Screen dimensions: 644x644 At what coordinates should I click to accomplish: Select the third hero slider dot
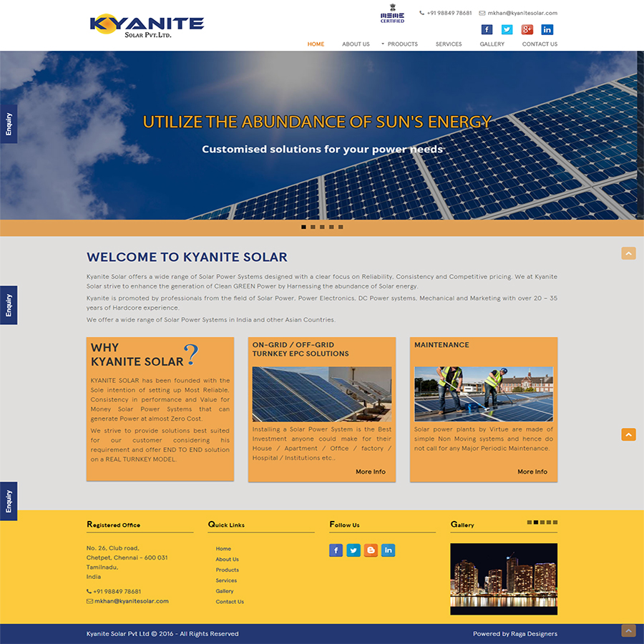click(x=322, y=227)
